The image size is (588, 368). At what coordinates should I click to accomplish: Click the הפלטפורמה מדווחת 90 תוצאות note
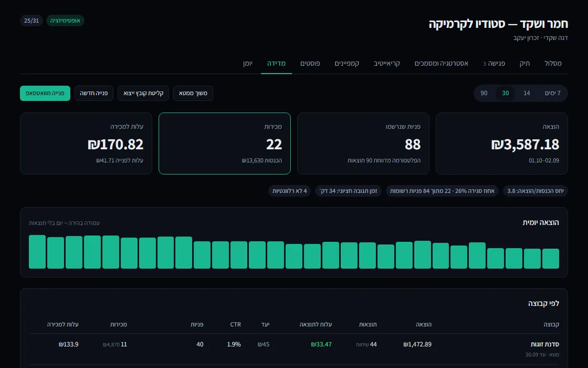coord(384,160)
